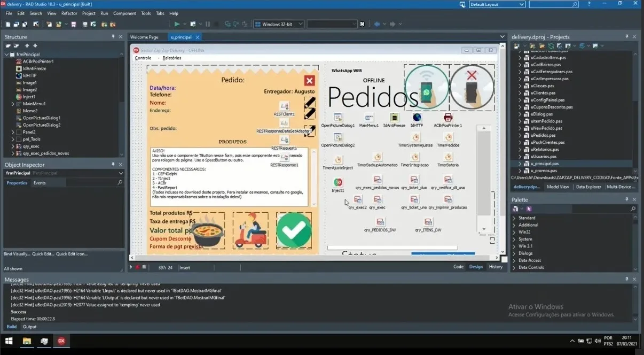This screenshot has width=644, height=355.
Task: Select the ACBrPosPrinter1 component on the form
Action: (x=447, y=117)
